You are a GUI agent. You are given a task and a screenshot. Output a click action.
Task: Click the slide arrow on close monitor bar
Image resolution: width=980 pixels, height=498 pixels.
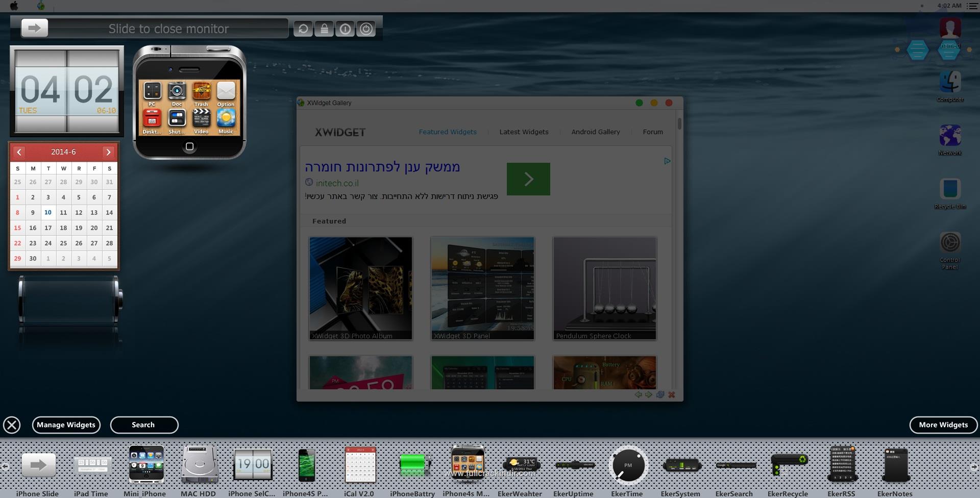[x=35, y=28]
